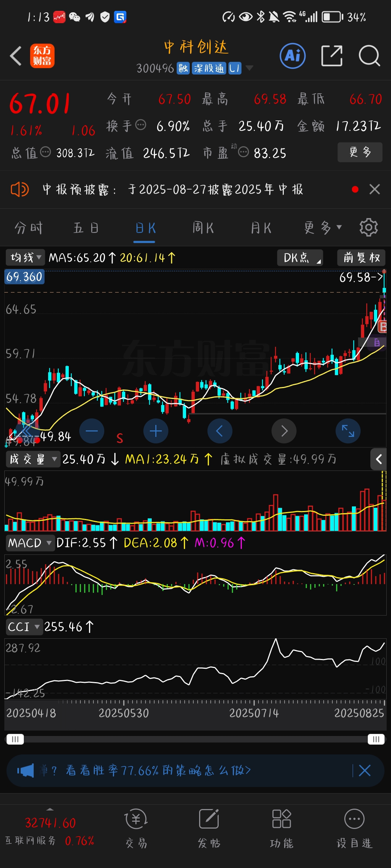The image size is (391, 868).
Task: Tap the B buy signal marker
Action: tap(382, 327)
